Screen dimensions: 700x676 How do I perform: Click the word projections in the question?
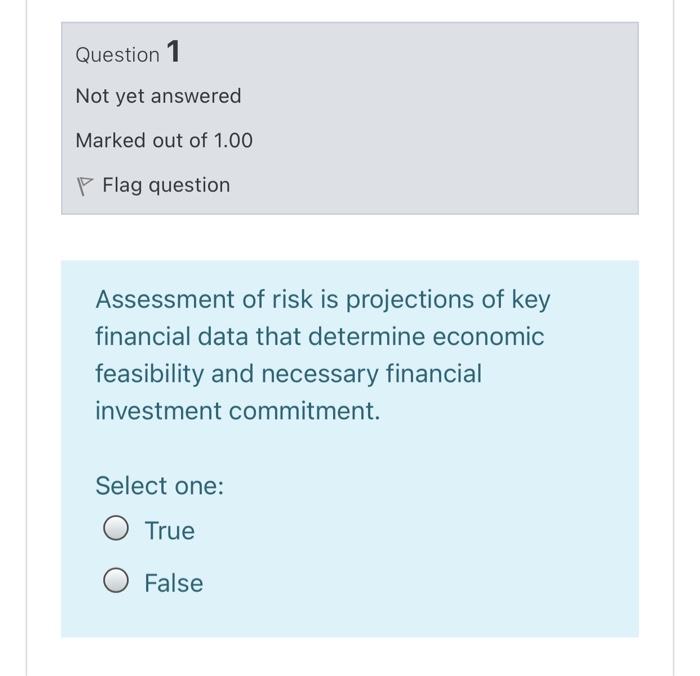pyautogui.click(x=410, y=300)
